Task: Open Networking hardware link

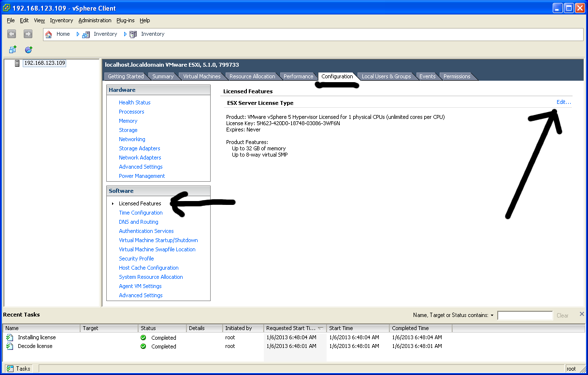Action: click(132, 139)
